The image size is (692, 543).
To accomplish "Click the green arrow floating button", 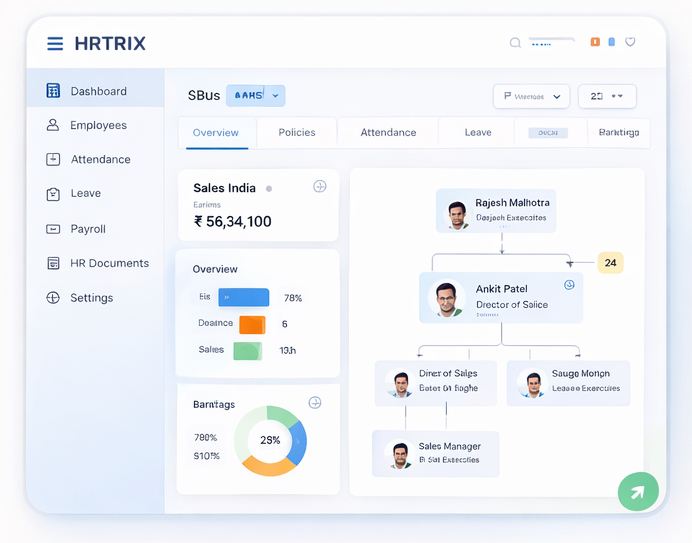I will (x=638, y=491).
